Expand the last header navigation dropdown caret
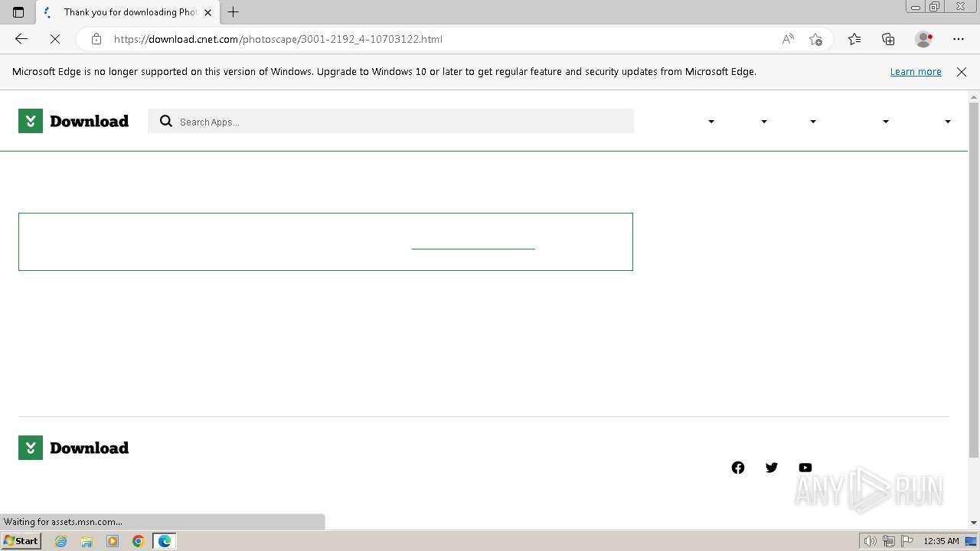Viewport: 980px width, 551px height. pos(948,122)
